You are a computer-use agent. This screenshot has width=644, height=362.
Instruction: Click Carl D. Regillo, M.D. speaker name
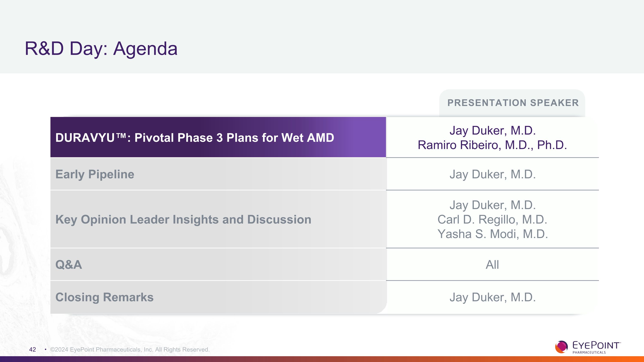coord(492,220)
